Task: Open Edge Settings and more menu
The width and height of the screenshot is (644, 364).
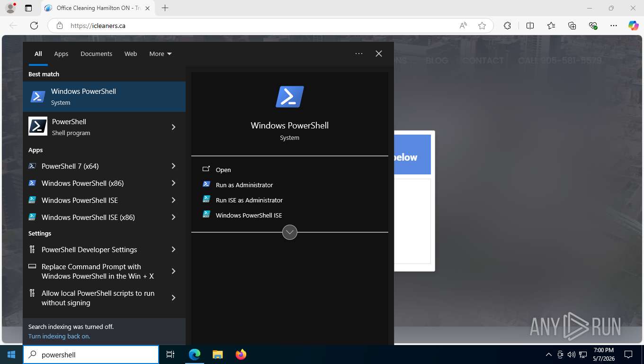Action: tap(614, 26)
